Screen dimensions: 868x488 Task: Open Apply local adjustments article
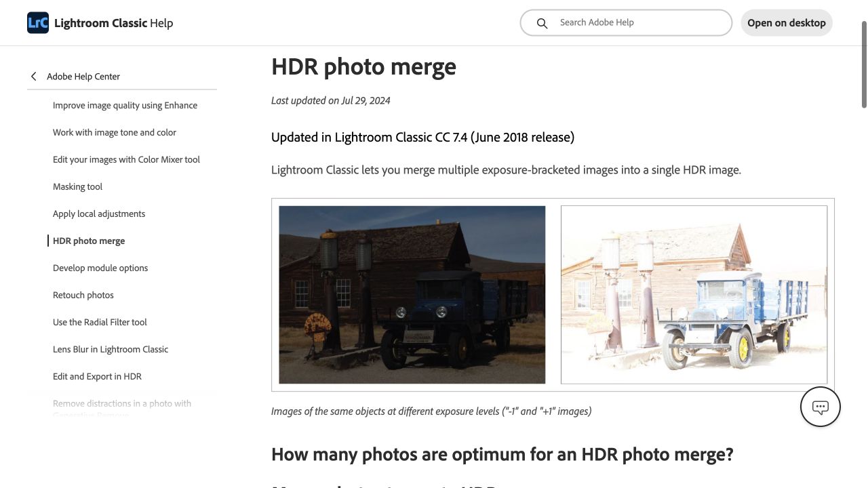(99, 213)
